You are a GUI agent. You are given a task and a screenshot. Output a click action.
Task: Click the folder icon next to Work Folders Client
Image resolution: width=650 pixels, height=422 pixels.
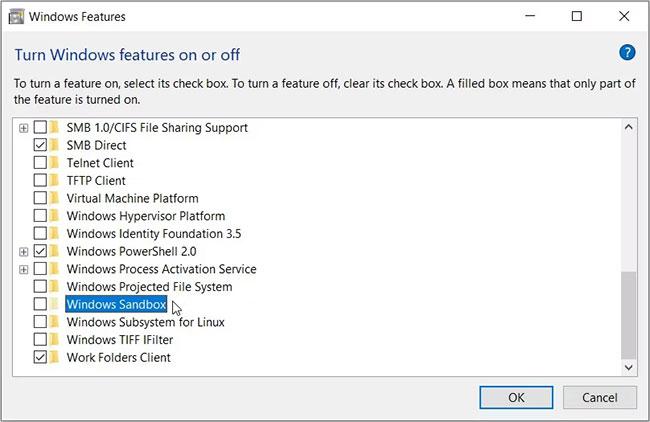click(56, 357)
